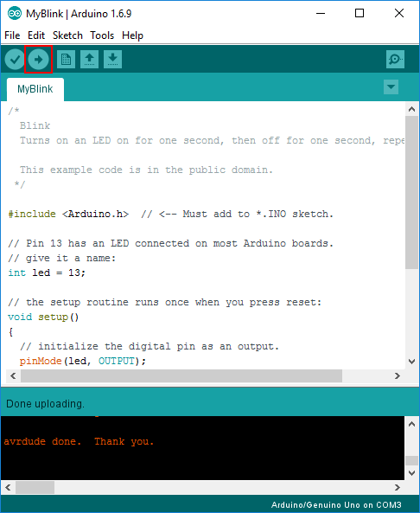
Task: Click the console vertical scrollbar up arrow
Action: (x=412, y=424)
